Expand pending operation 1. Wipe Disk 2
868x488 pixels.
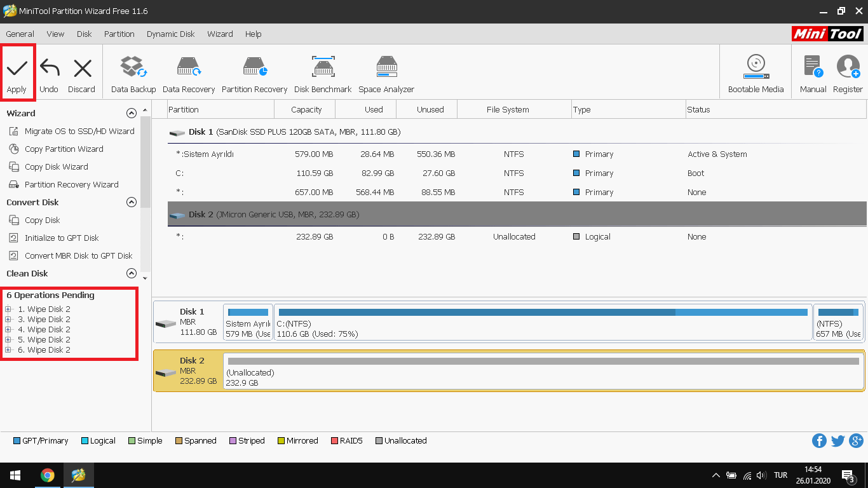pyautogui.click(x=8, y=309)
